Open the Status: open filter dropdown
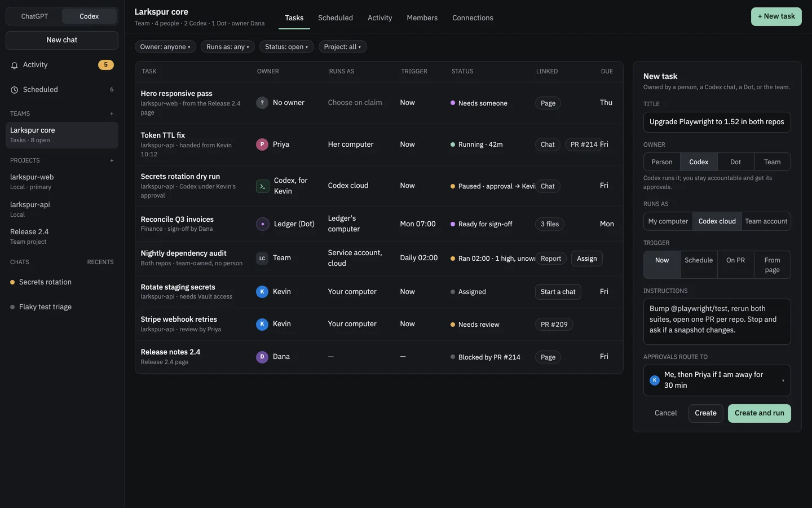Viewport: 812px width, 508px height. pyautogui.click(x=286, y=47)
